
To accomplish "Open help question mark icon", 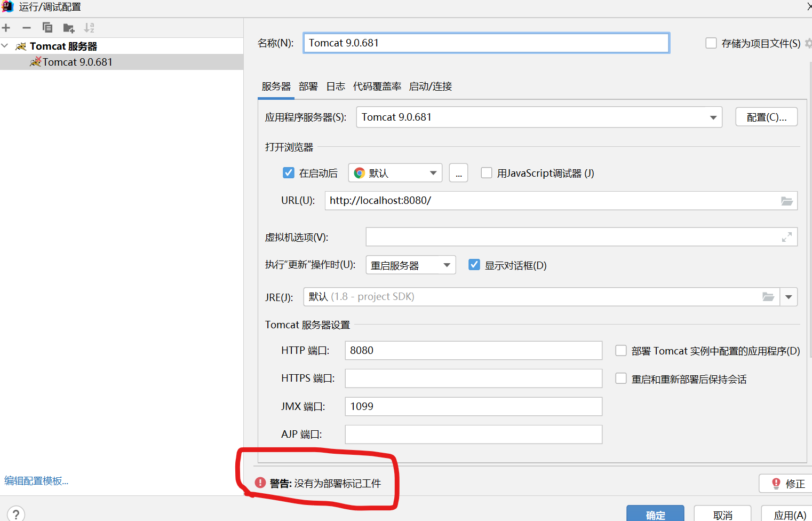I will (x=16, y=514).
